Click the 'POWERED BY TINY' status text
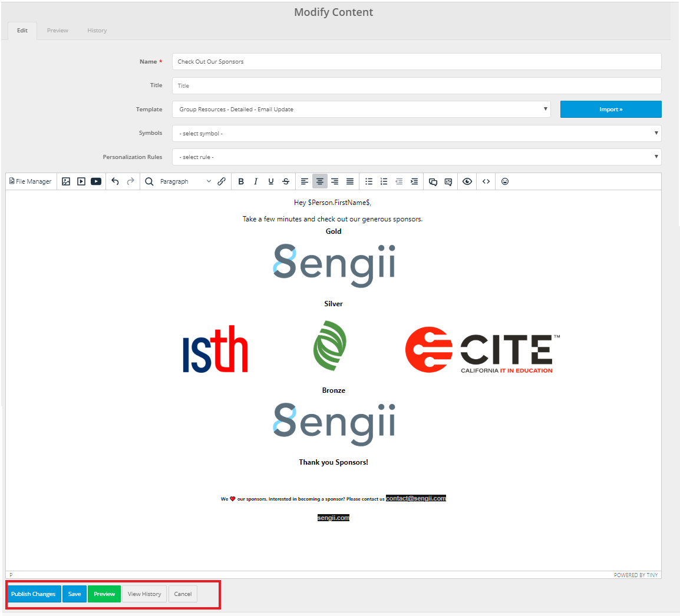The height and width of the screenshot is (616, 680). point(636,575)
